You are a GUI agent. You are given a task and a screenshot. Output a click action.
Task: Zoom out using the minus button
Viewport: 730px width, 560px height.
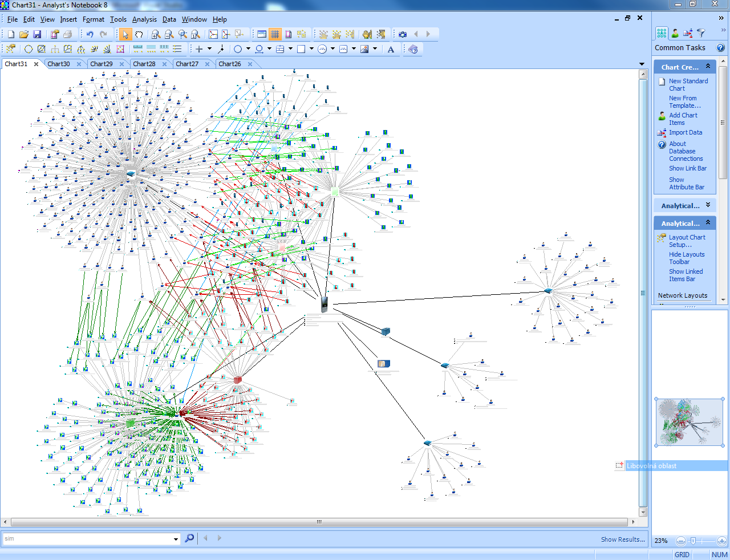tap(681, 541)
